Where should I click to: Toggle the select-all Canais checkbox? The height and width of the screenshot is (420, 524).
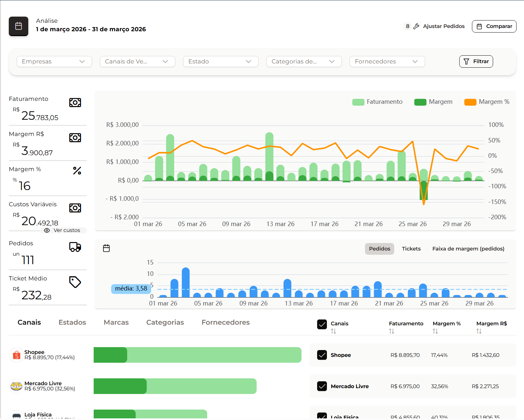[x=322, y=324]
